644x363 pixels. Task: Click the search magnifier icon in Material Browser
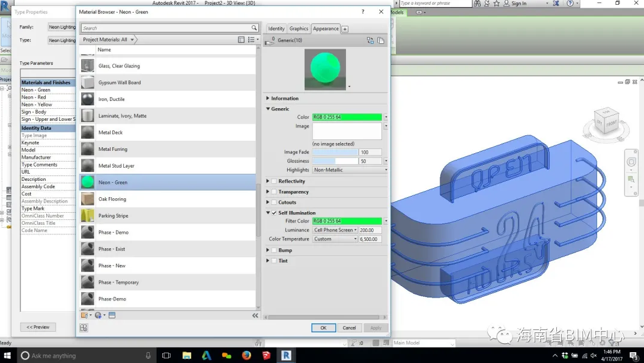point(254,28)
